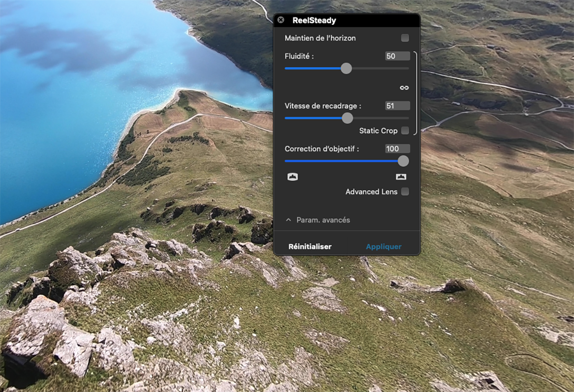Click the Réinitialiser button
Image resolution: width=574 pixels, height=392 pixels.
(x=310, y=247)
